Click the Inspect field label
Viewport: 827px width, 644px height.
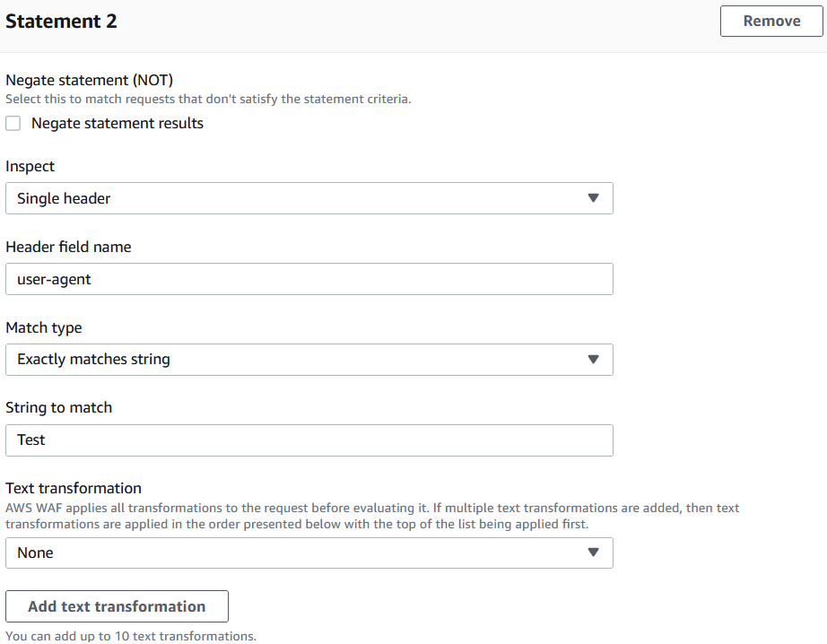tap(30, 167)
